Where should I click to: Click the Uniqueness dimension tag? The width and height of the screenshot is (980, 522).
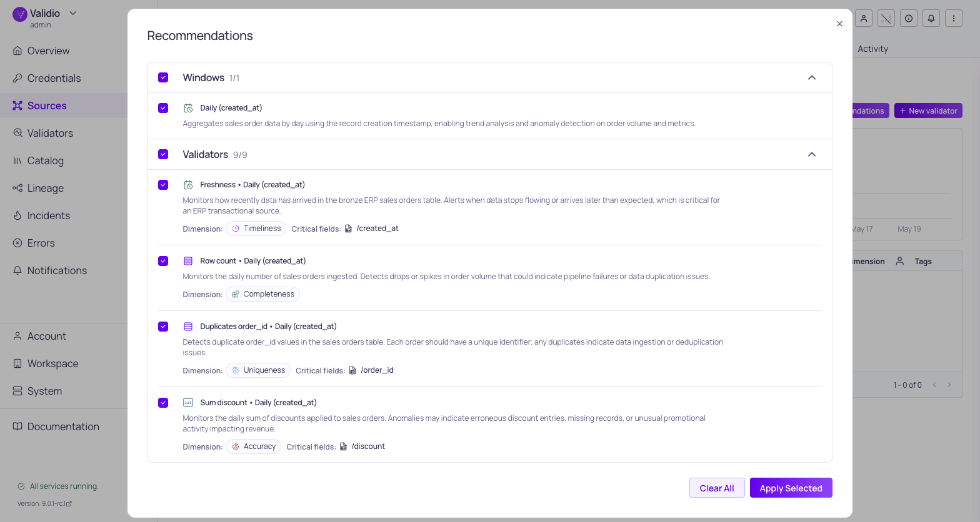coord(258,370)
